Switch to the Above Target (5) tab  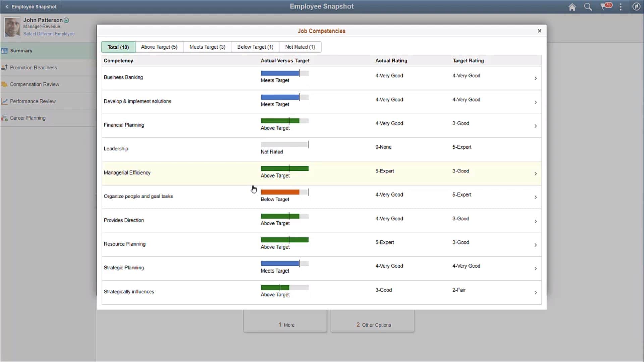pos(159,47)
